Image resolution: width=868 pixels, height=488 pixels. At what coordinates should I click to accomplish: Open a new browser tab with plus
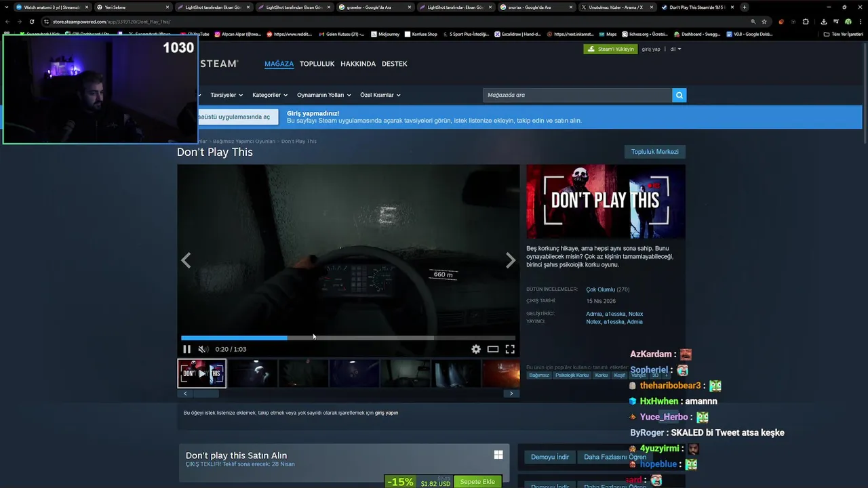(x=744, y=7)
